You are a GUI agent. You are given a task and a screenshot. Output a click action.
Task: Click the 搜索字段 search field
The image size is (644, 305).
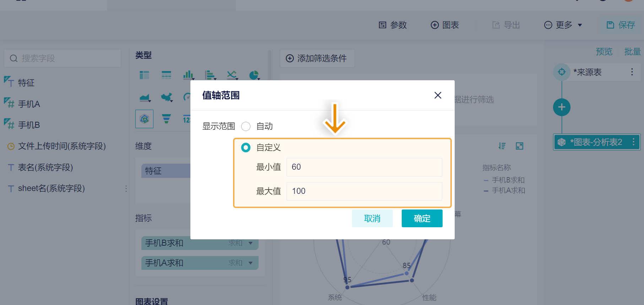tap(63, 58)
